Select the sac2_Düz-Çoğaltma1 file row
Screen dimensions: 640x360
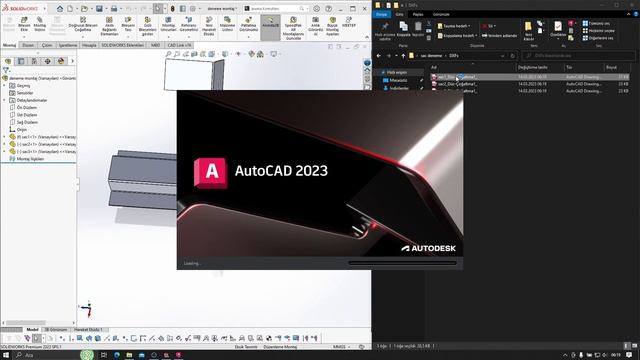[x=530, y=84]
